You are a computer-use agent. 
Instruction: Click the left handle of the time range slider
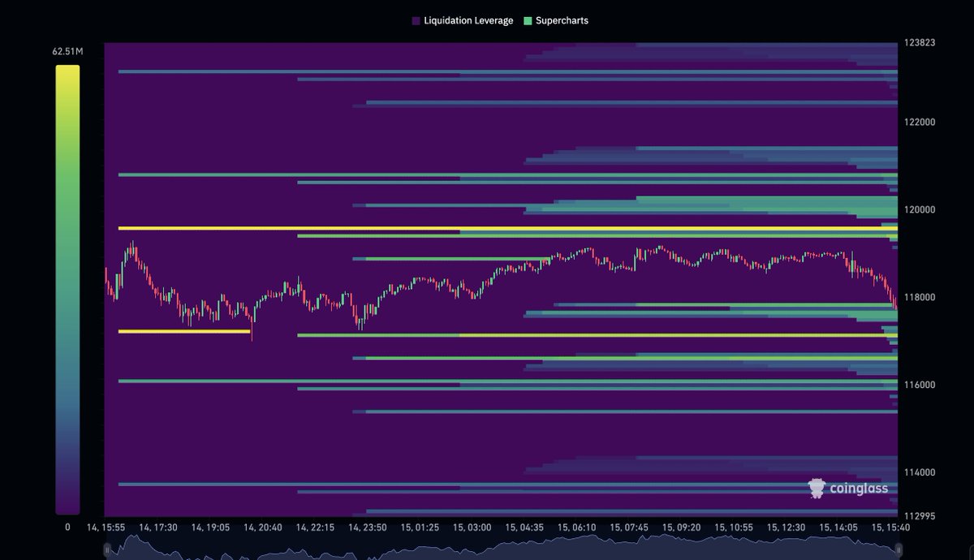106,552
